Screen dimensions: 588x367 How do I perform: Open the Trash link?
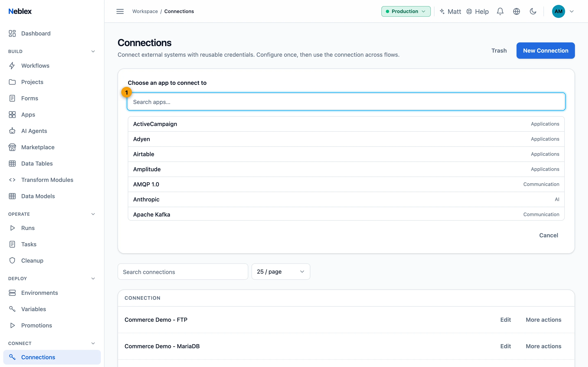tap(499, 51)
